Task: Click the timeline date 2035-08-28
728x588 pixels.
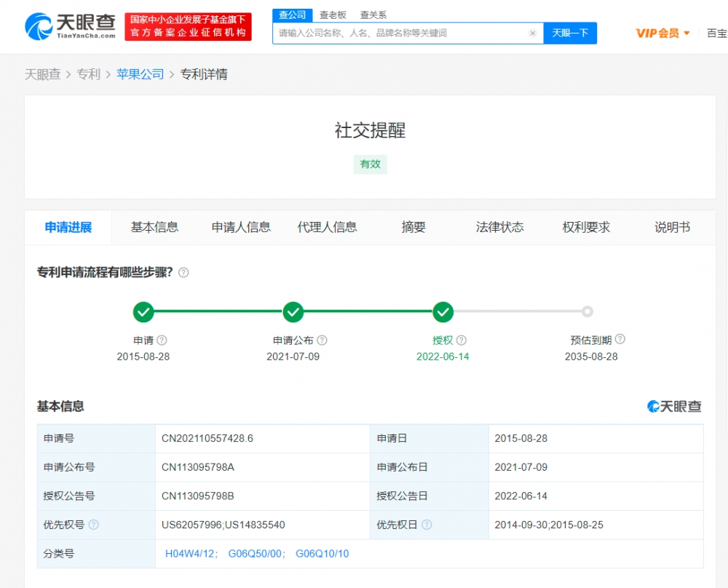Action: click(x=591, y=357)
